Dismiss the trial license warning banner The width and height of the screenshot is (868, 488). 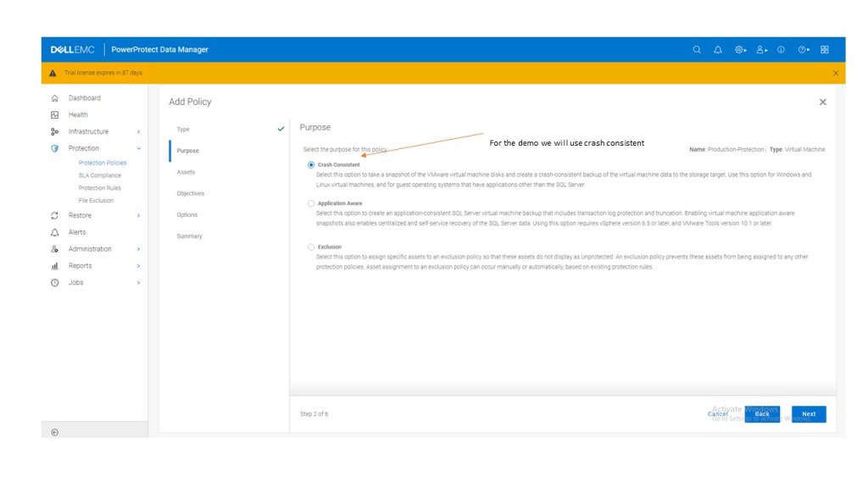point(835,73)
